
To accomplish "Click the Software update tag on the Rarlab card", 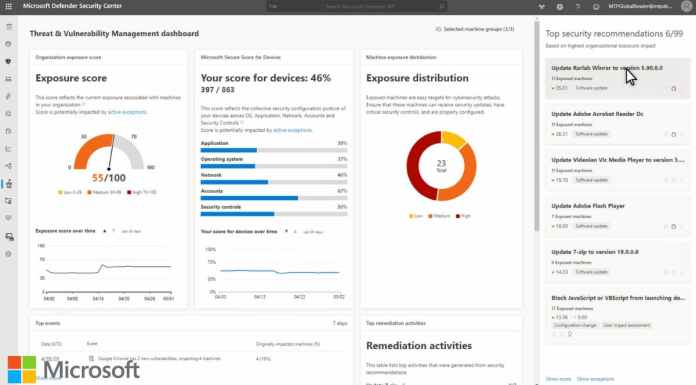I will [x=591, y=88].
